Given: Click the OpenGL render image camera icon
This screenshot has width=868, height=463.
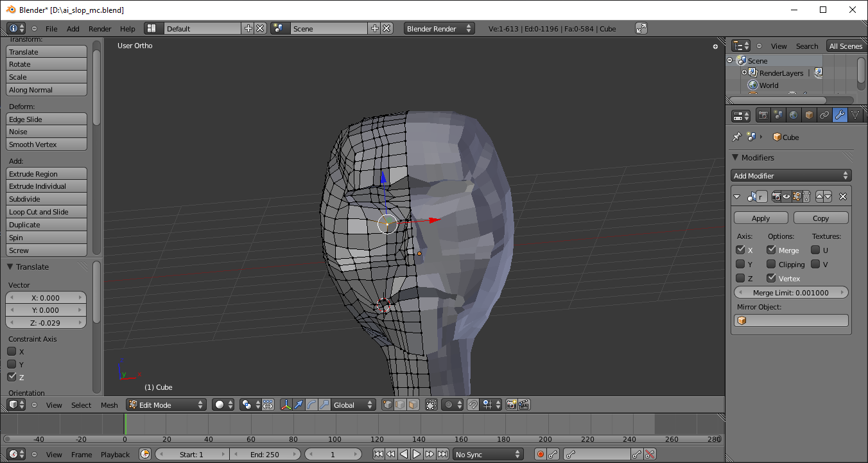Looking at the screenshot, I should [511, 405].
